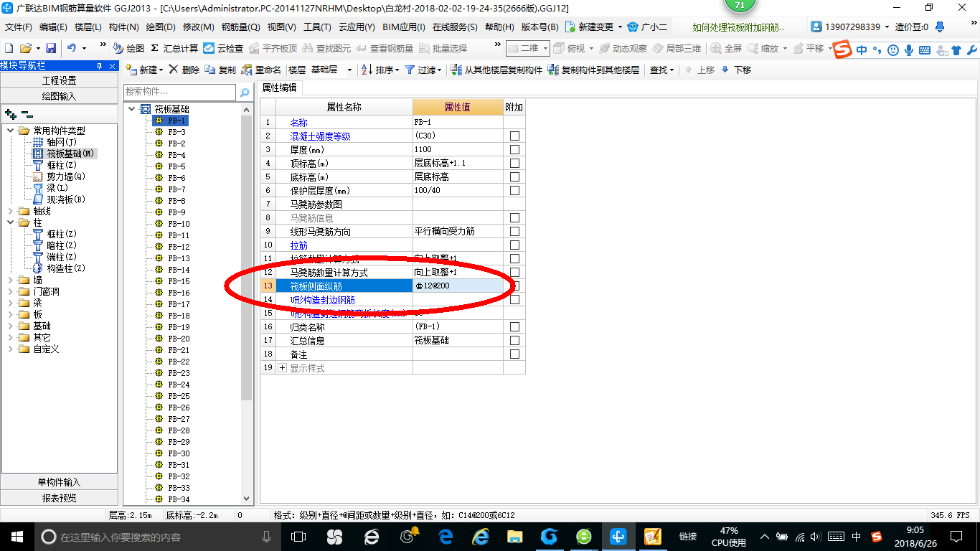Click 报表预览 navigation button
Screen dimensions: 980x551
[59, 498]
